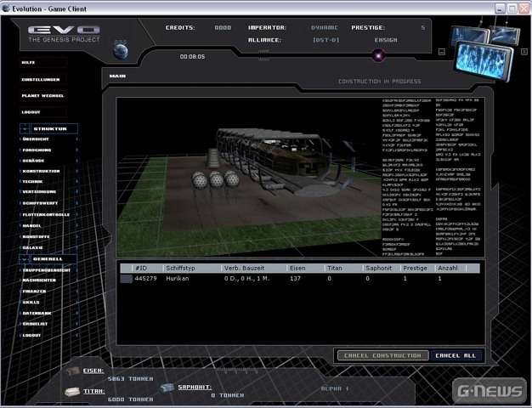Click alliance tag [DST-D]
This screenshot has width=532, height=408.
click(326, 40)
